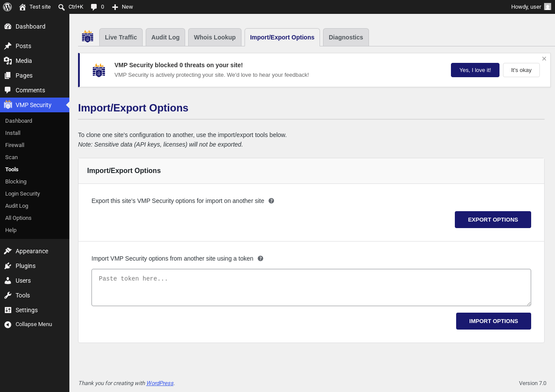Image resolution: width=555 pixels, height=392 pixels.
Task: Click the Media icon in the sidebar
Action: (x=8, y=61)
